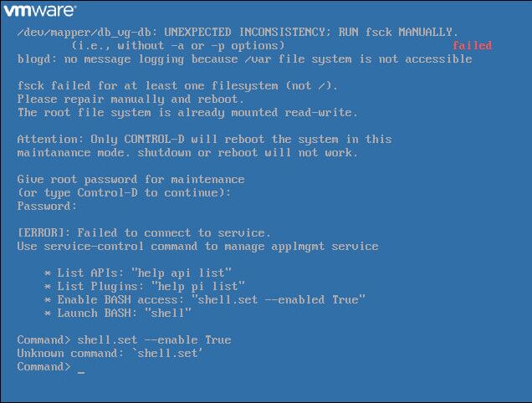Click the 'UNEXPECTED INCONSISTENCY' error line
Screen dimensions: 532x403
tap(238, 33)
